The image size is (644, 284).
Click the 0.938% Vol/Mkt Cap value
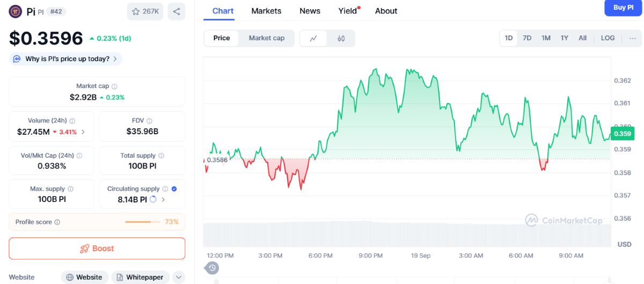[52, 166]
